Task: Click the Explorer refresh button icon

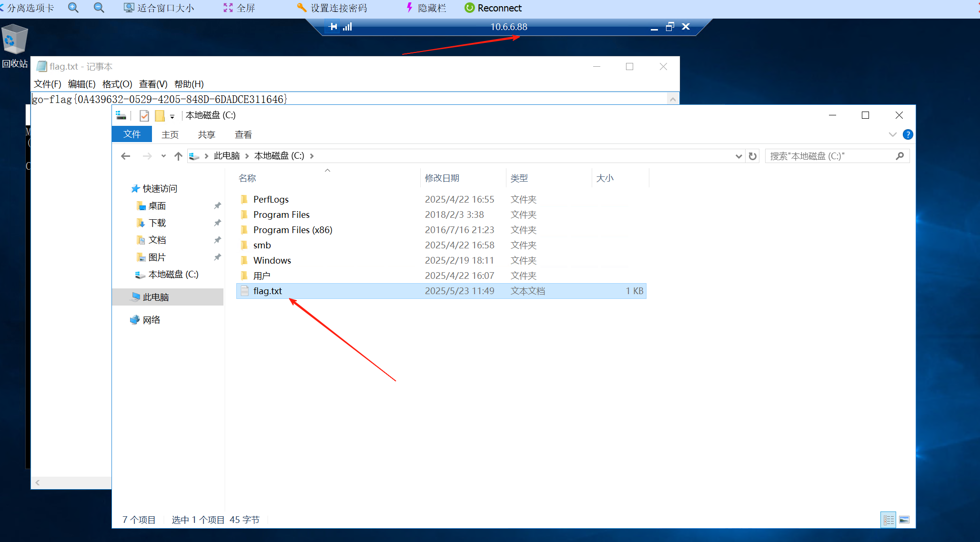Action: pyautogui.click(x=753, y=156)
